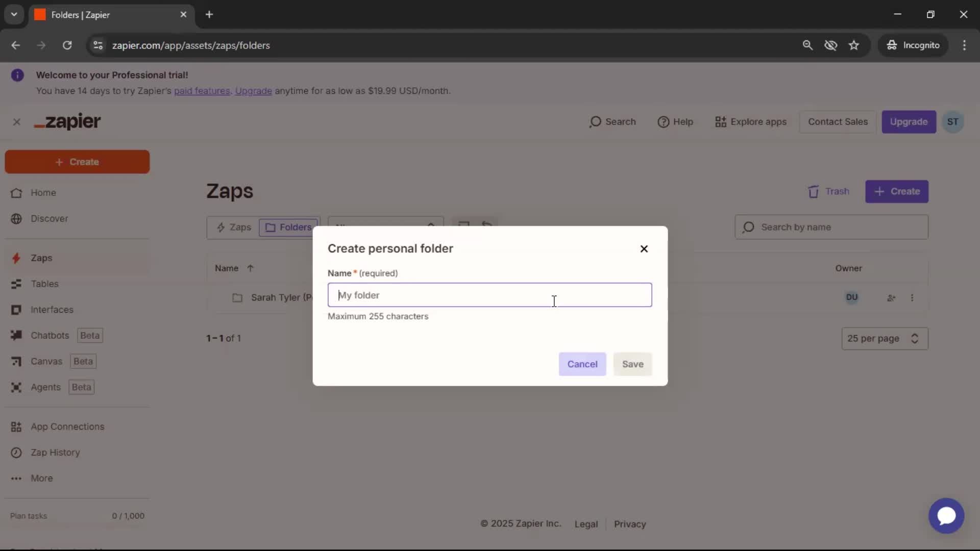Go back in the browser
980x551 pixels.
16,45
